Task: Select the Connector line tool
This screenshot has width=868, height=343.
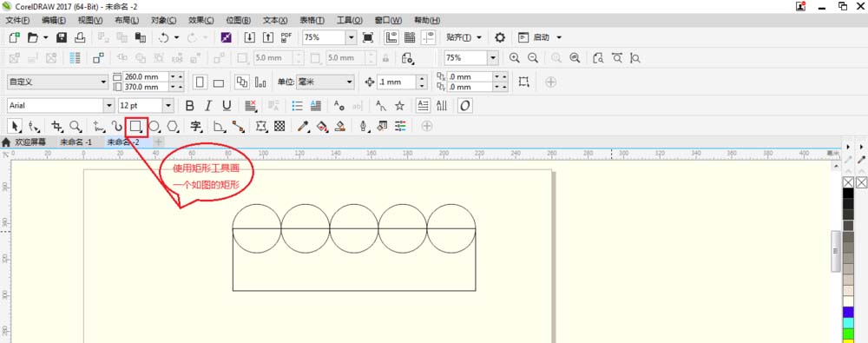Action: click(239, 126)
